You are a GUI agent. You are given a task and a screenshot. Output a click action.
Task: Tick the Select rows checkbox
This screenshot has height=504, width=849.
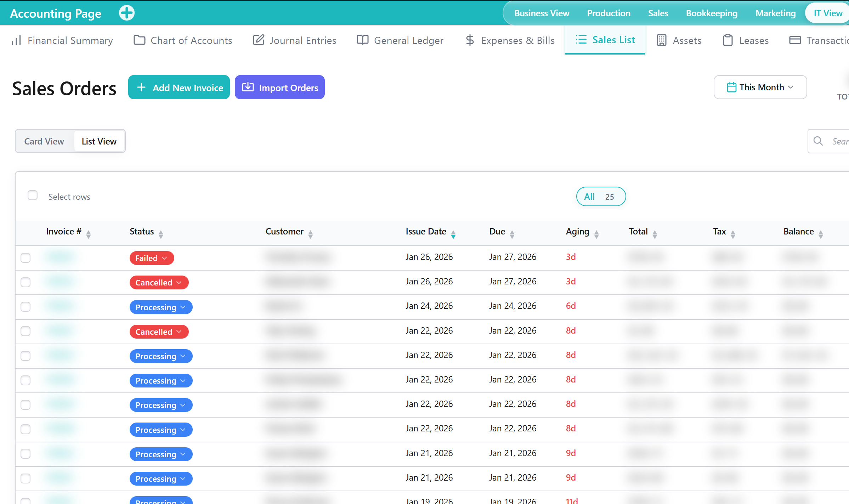click(33, 196)
